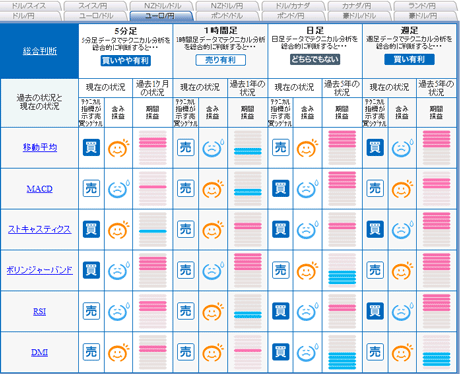Click the 5分足 sad face icon for ボリンジャーバンド
Screen dimensions: 460x374
118,271
